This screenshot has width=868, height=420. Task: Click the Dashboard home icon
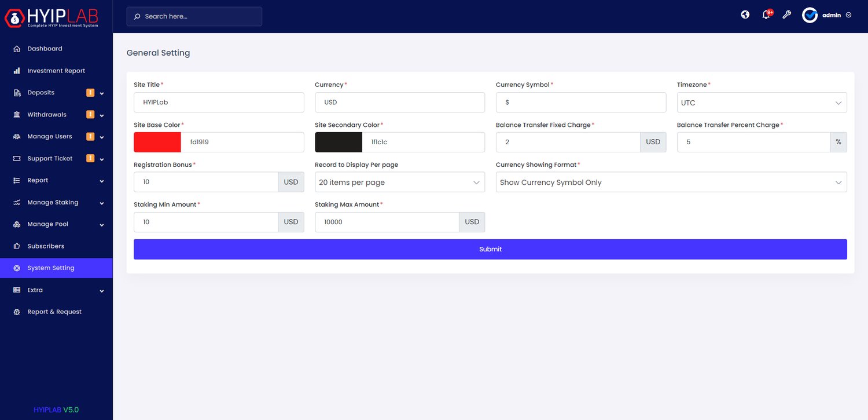[x=17, y=49]
